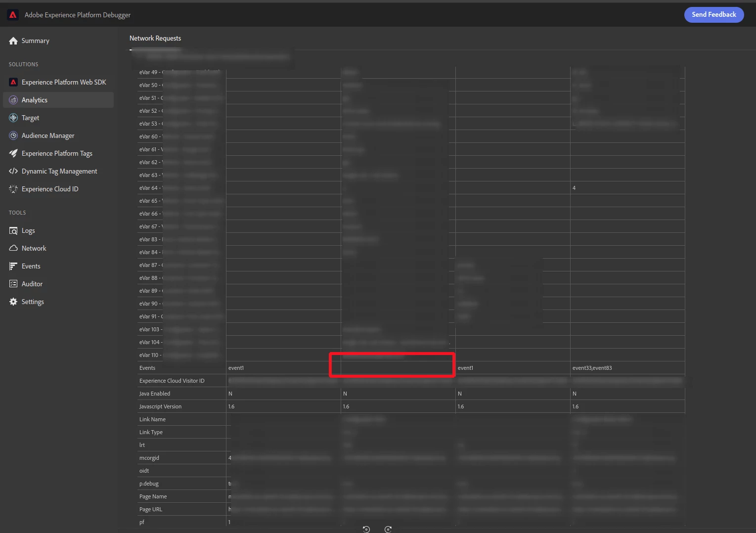Open the Auditor checklist icon
Viewport: 756px width, 533px height.
pyautogui.click(x=13, y=284)
